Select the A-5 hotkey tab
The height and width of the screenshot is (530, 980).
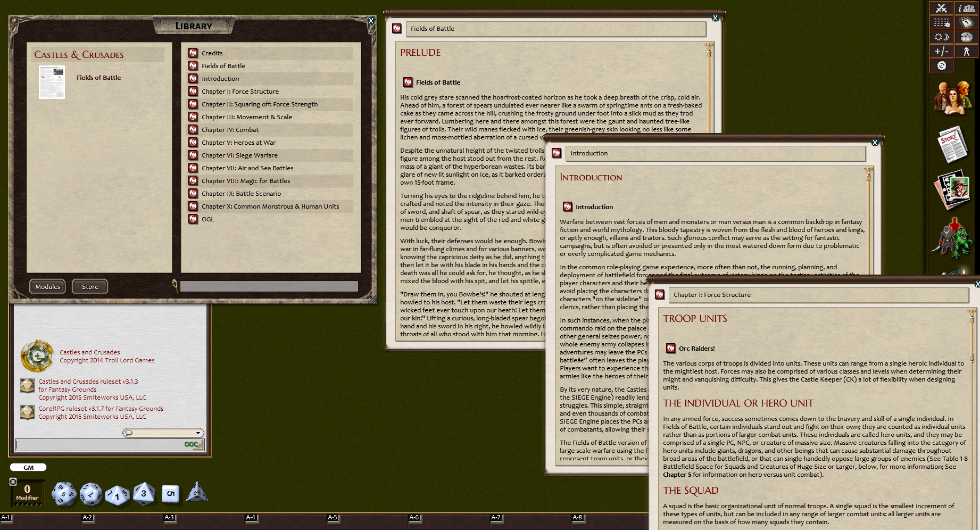[x=334, y=517]
